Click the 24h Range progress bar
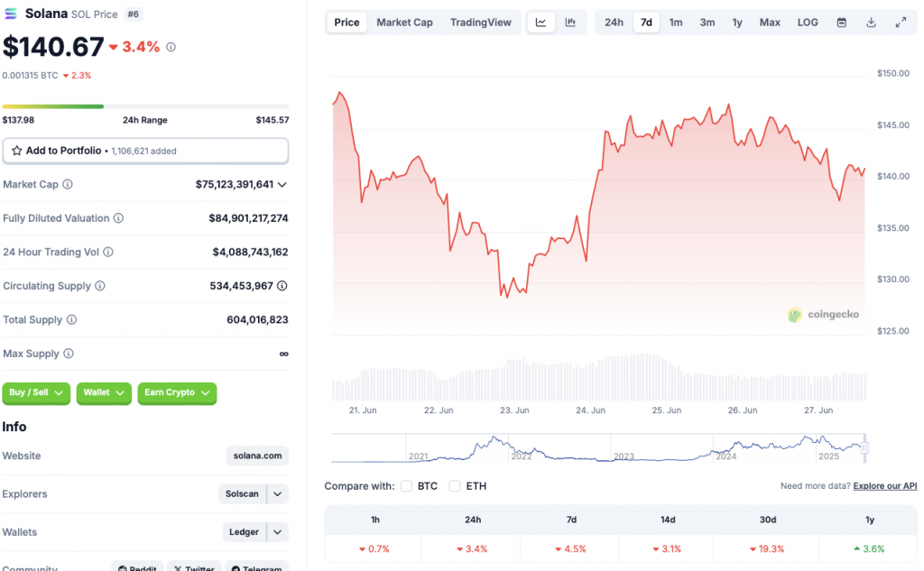Viewport: 924px width, 571px height. [145, 106]
